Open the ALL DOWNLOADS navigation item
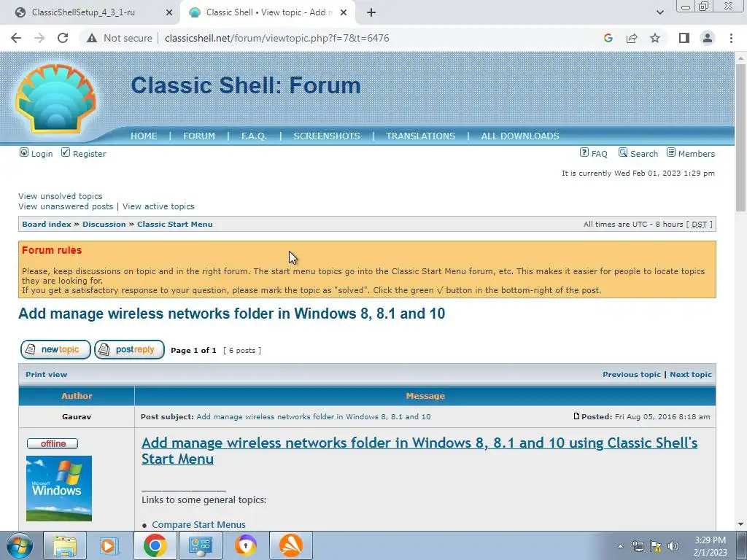Screen dimensions: 747x560 [x=520, y=136]
